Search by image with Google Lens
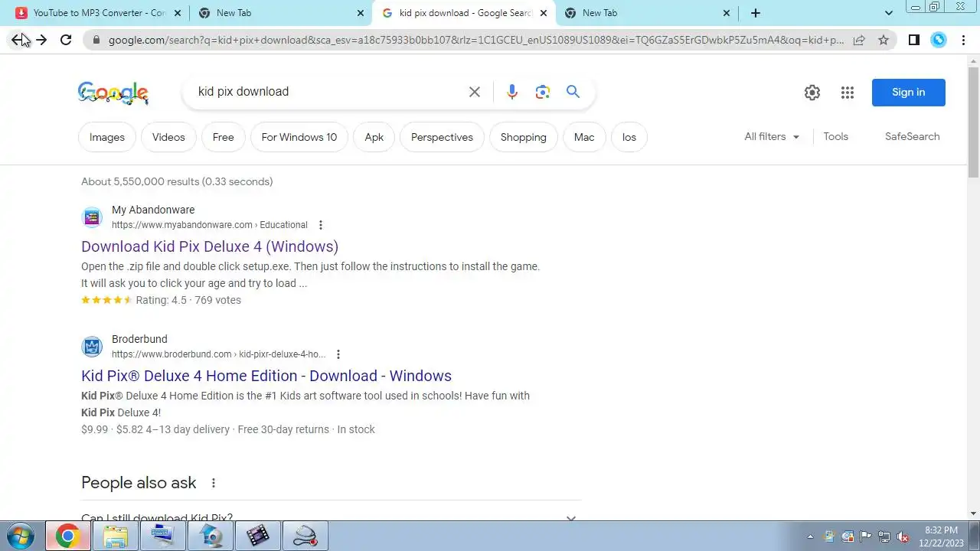This screenshot has height=551, width=980. (543, 92)
